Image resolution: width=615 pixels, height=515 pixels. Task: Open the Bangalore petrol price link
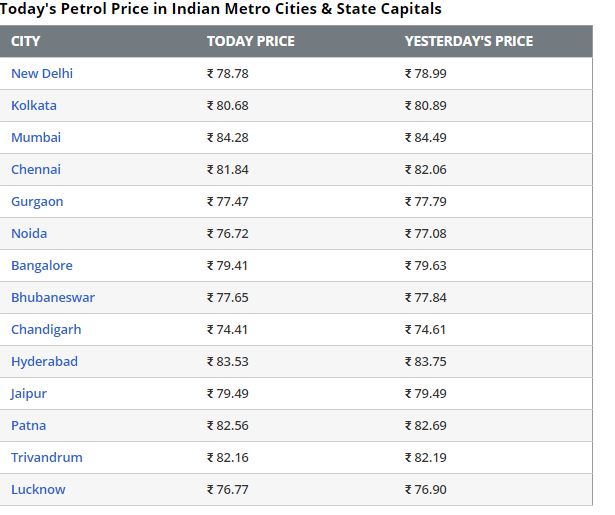coord(42,266)
